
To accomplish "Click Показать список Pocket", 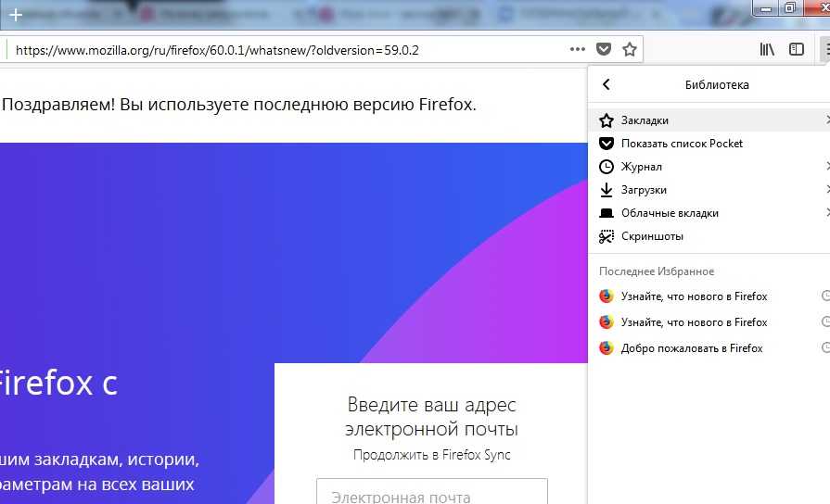I will (709, 144).
